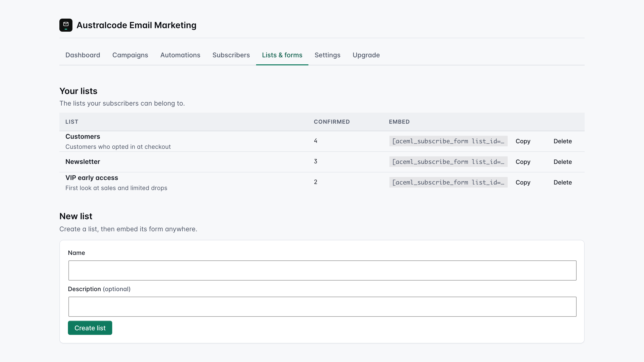Click the 'Your lists' heading
644x362 pixels.
click(78, 91)
